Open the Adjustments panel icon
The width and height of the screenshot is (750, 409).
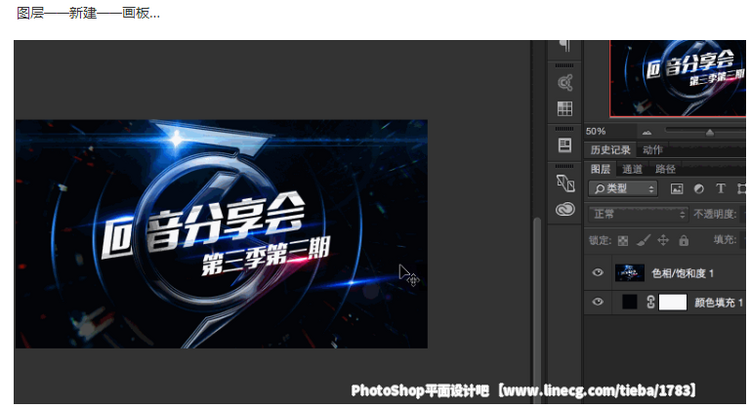pos(565,83)
